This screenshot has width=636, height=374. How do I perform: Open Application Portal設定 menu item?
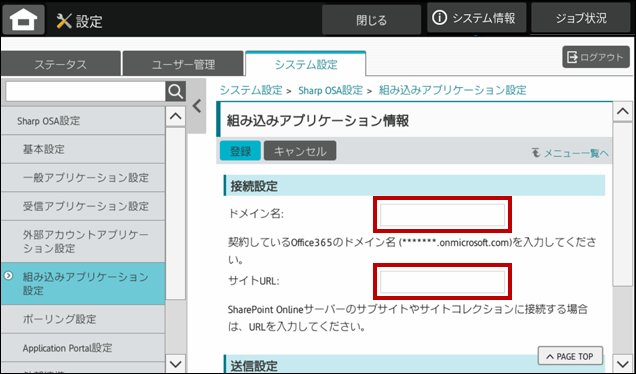pos(83,348)
